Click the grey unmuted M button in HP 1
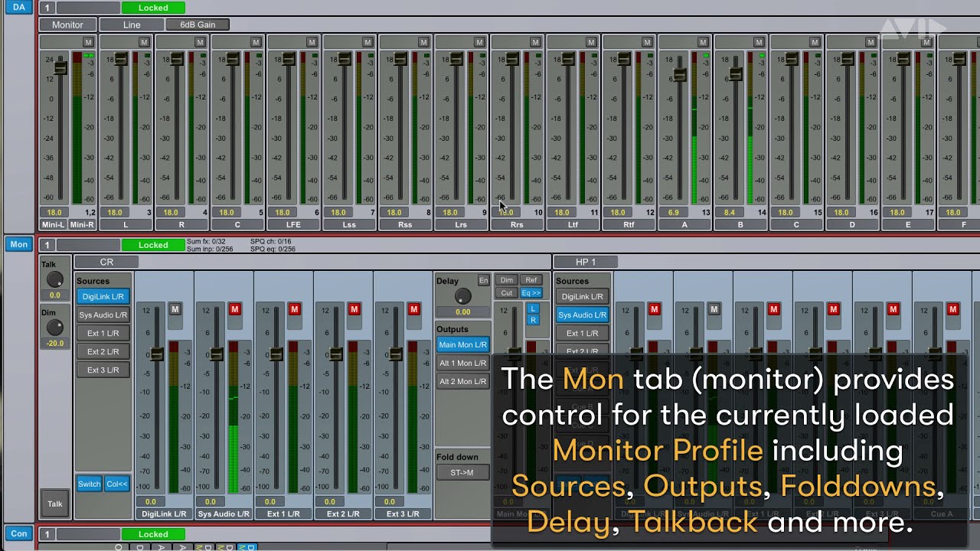This screenshot has width=980, height=551. 714,309
